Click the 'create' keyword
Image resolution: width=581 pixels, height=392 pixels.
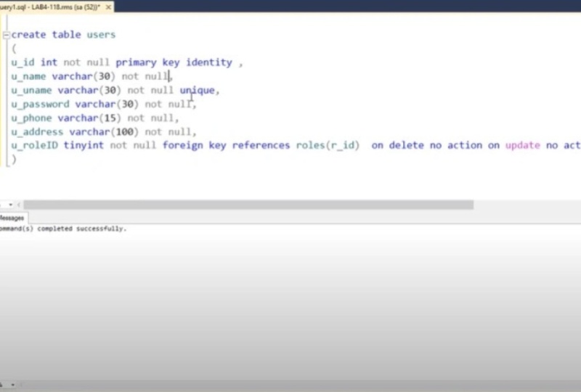click(x=28, y=34)
